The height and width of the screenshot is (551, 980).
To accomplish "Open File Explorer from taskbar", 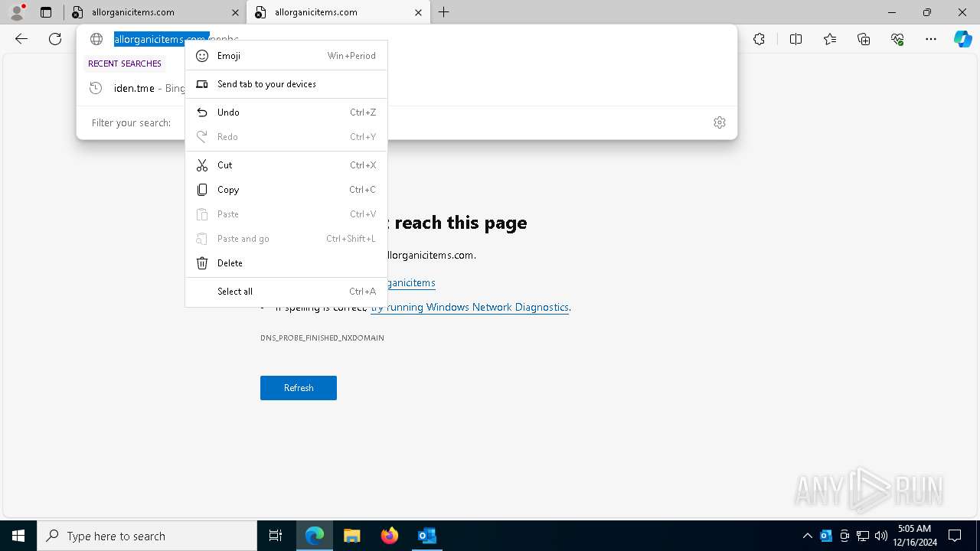I will [x=351, y=536].
